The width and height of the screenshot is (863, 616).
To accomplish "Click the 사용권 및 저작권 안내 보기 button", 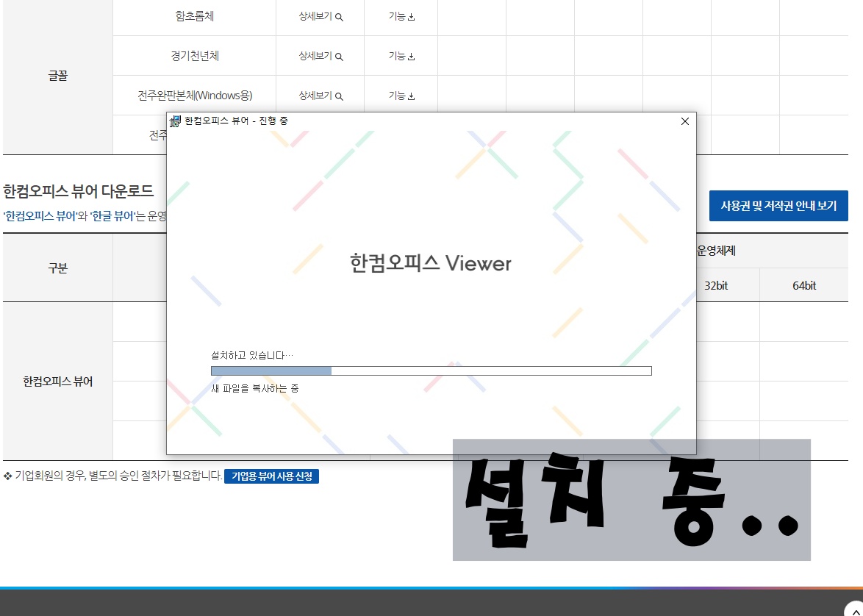I will [778, 206].
